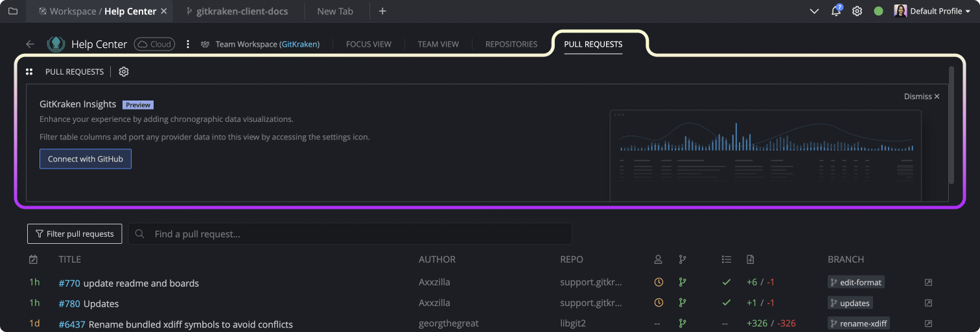The image size is (980, 332).
Task: Click the Find a pull request field
Action: (x=350, y=233)
